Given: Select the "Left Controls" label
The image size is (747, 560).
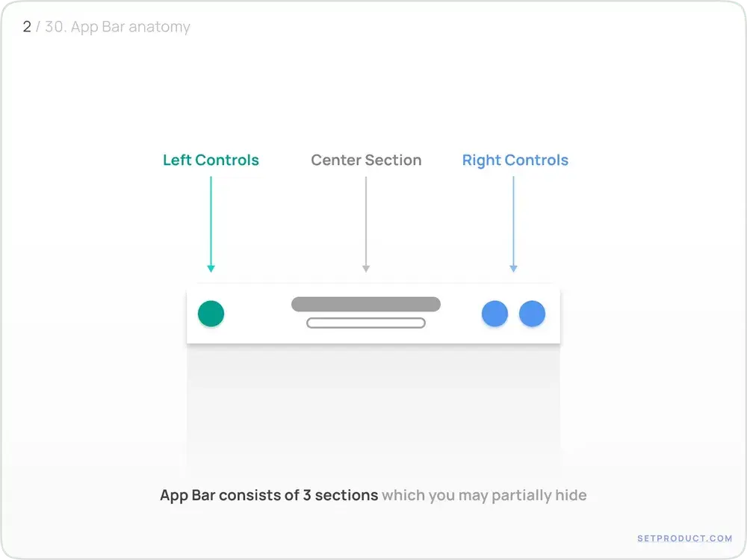Looking at the screenshot, I should (x=211, y=160).
